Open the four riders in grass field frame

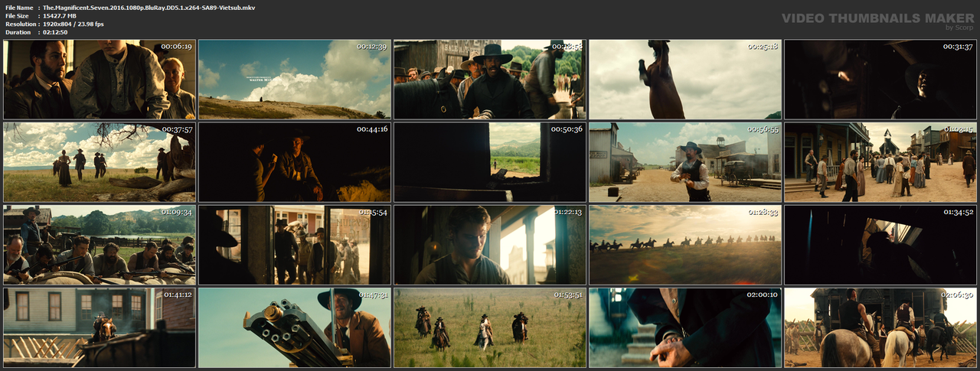(x=490, y=327)
